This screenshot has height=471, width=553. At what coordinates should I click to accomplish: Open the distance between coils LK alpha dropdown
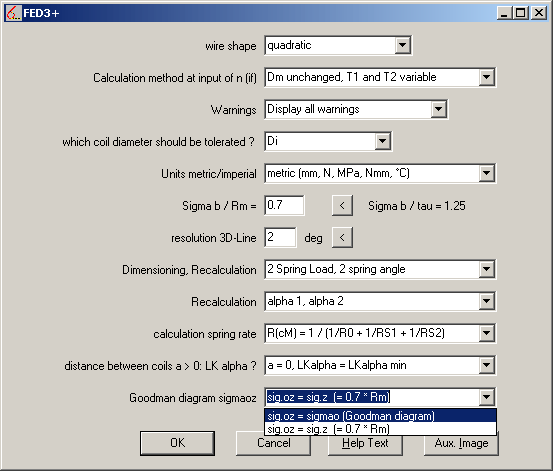[486, 365]
